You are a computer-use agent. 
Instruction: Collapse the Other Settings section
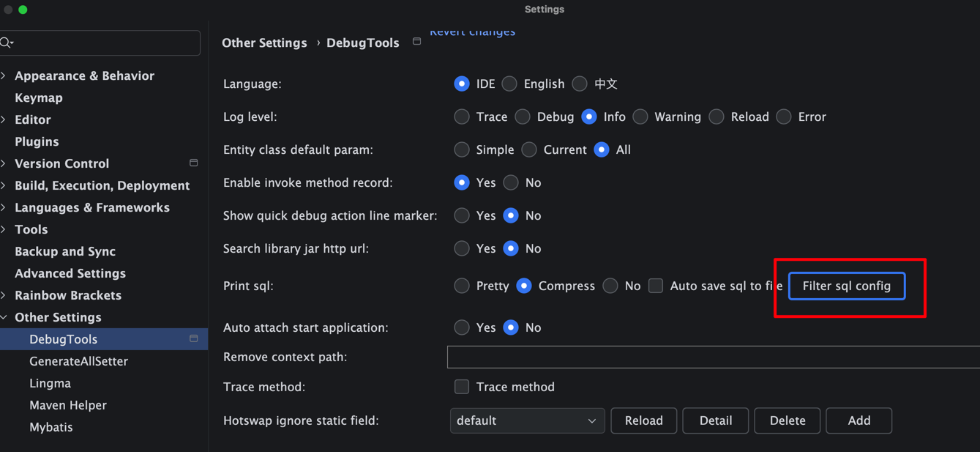click(6, 317)
